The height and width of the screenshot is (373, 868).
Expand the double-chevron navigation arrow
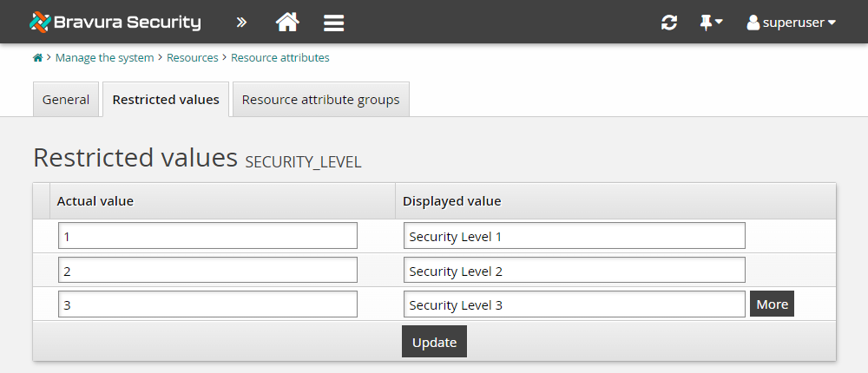(241, 23)
